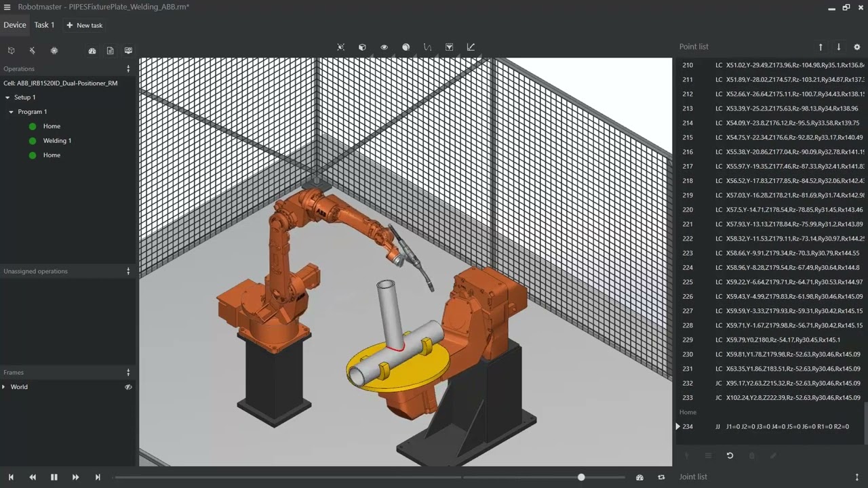Open the hamburger main menu
Screen dimensions: 868x488
click(7, 7)
